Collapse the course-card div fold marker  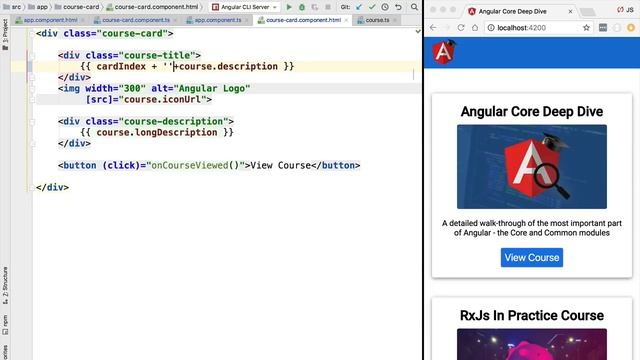click(x=32, y=34)
